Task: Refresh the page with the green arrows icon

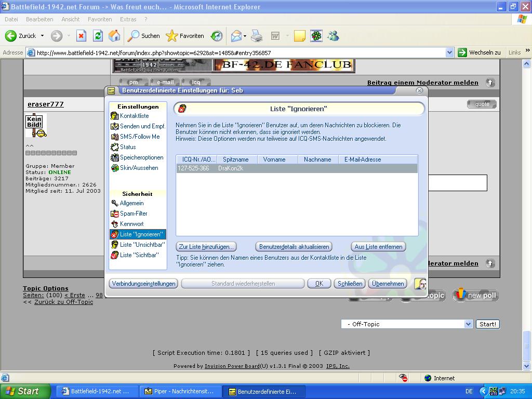Action: click(x=98, y=36)
